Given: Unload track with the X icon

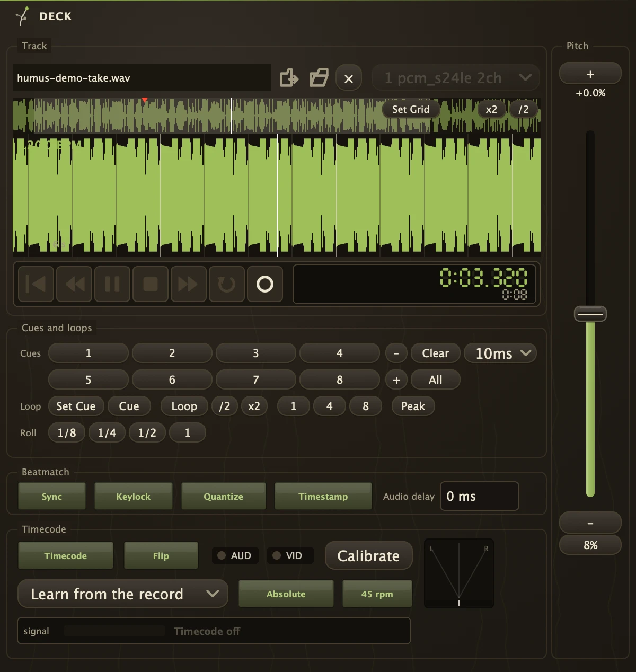Looking at the screenshot, I should (349, 78).
